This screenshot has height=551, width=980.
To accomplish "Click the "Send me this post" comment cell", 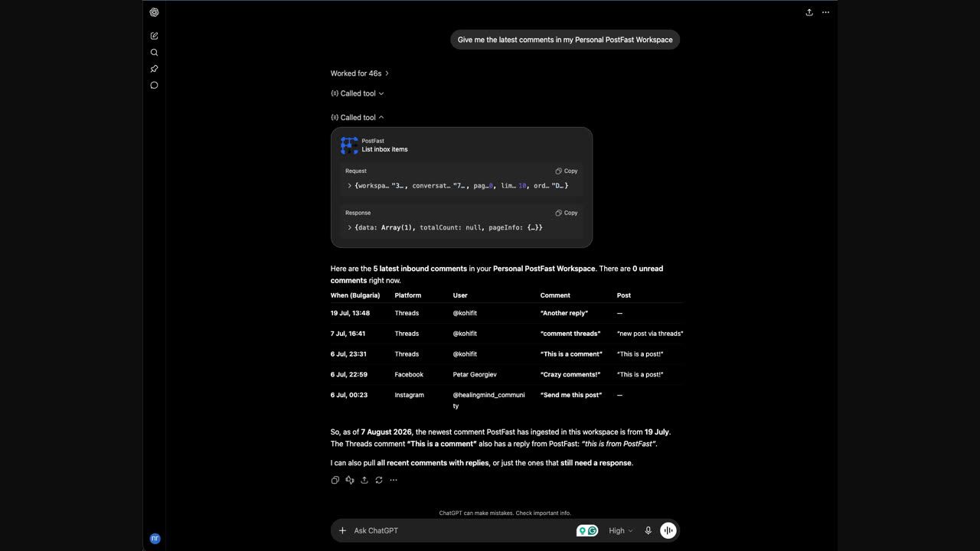I will click(x=571, y=395).
